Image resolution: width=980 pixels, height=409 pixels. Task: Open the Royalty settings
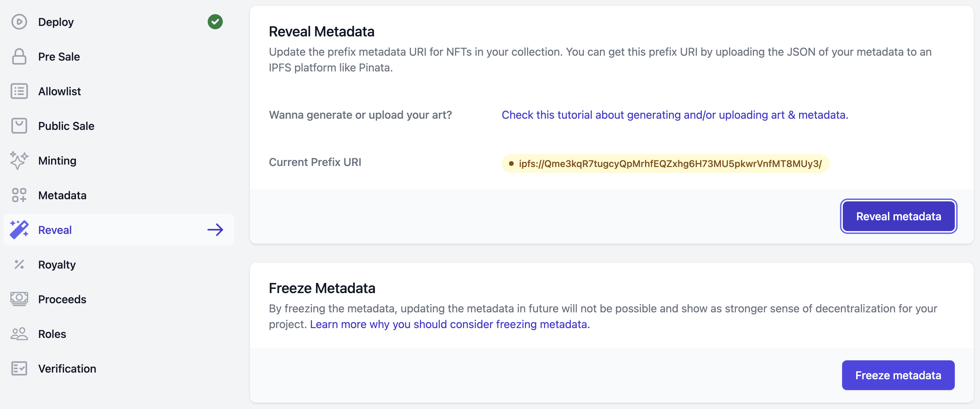click(119, 264)
